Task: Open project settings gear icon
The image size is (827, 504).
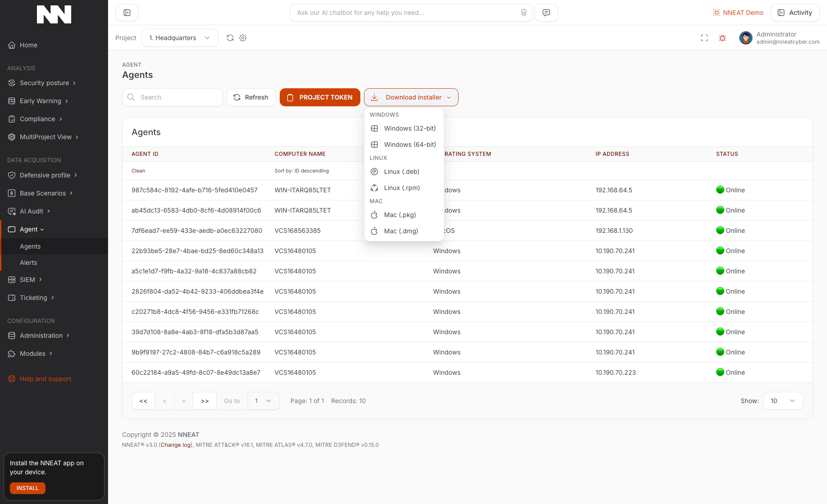Action: click(x=243, y=38)
